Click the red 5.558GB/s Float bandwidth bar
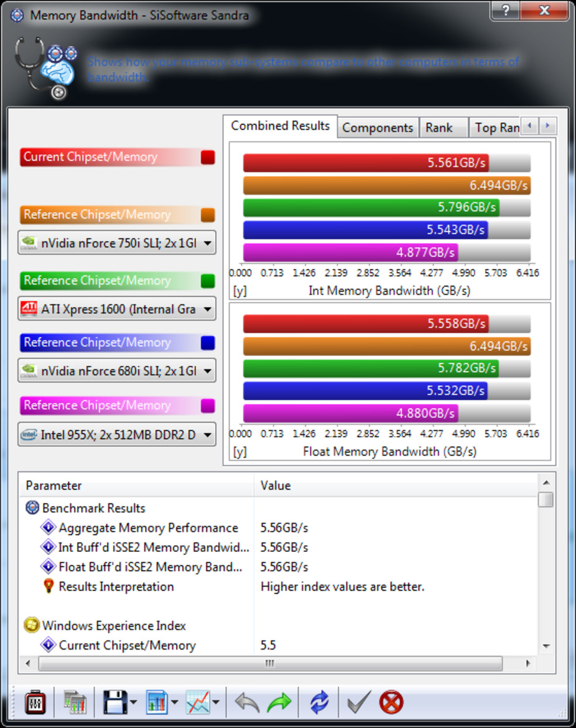Image resolution: width=576 pixels, height=728 pixels. [366, 324]
